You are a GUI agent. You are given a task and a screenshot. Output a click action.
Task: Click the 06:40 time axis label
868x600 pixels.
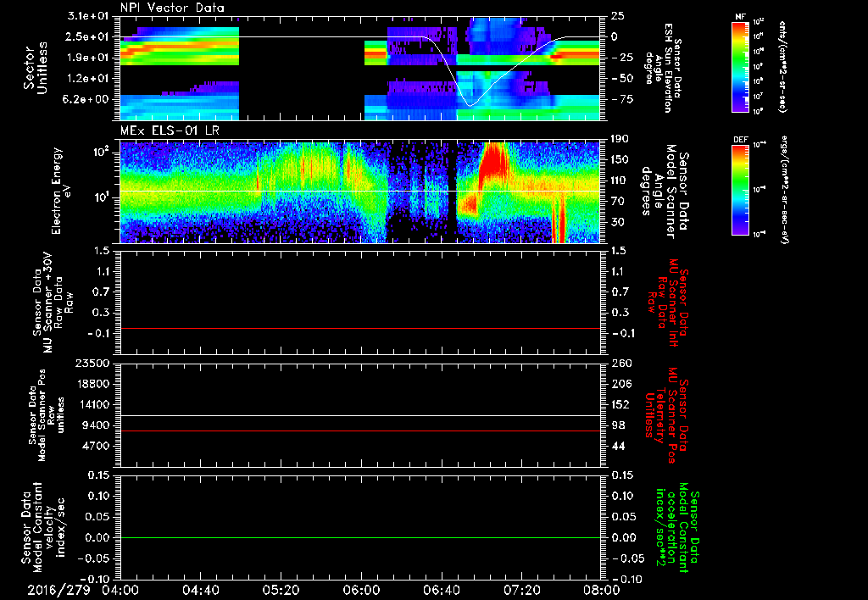441,591
